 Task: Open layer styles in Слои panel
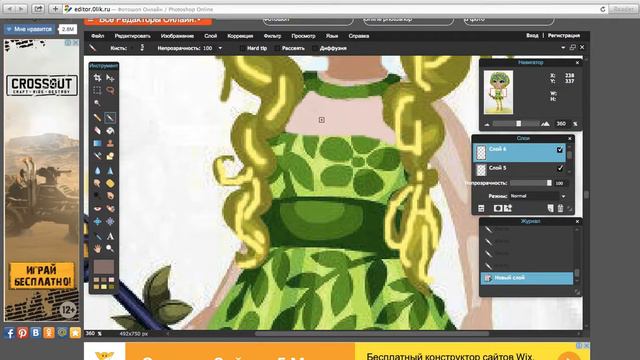point(508,208)
